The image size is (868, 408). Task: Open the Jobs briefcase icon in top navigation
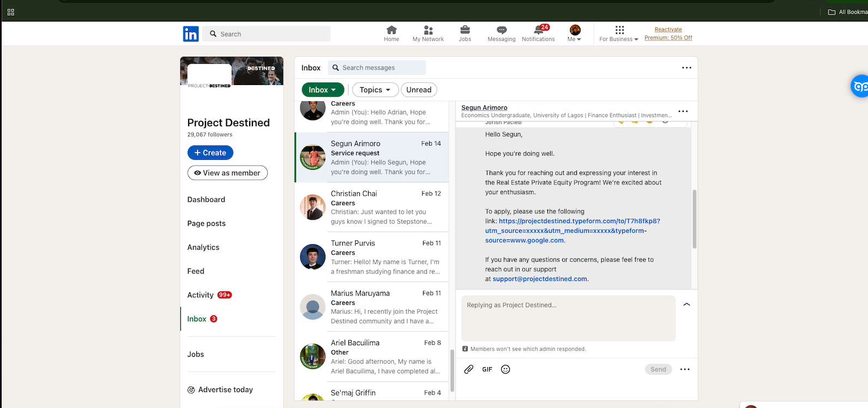(x=465, y=33)
